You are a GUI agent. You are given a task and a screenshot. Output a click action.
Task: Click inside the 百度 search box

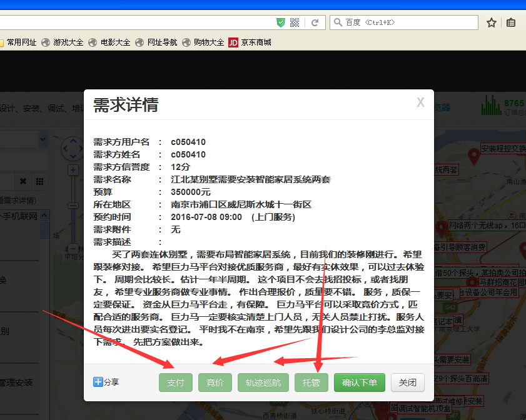point(407,22)
